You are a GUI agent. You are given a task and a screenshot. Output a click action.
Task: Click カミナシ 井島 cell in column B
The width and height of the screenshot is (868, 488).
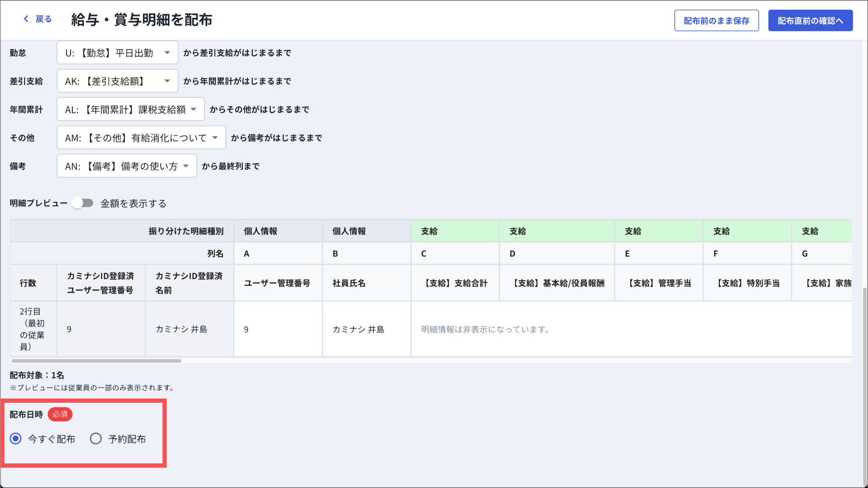click(x=359, y=329)
